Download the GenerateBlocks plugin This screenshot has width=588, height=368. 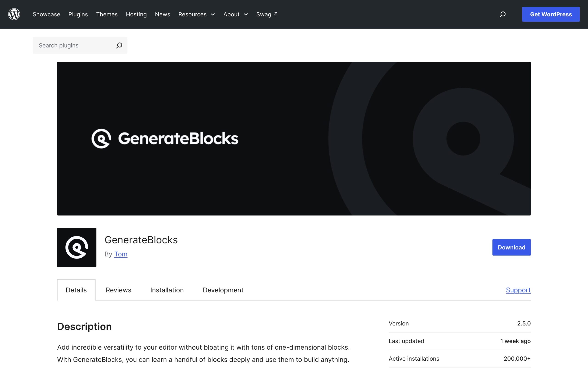[512, 247]
